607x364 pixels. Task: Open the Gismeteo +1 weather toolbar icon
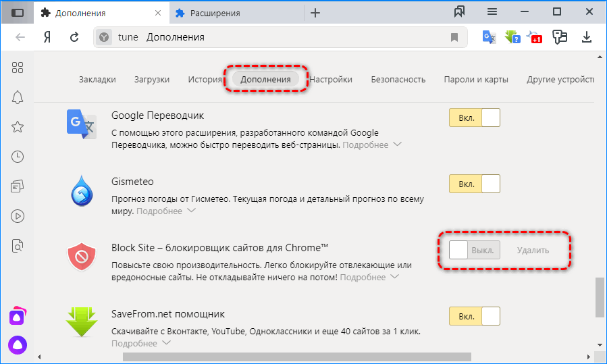pyautogui.click(x=535, y=37)
